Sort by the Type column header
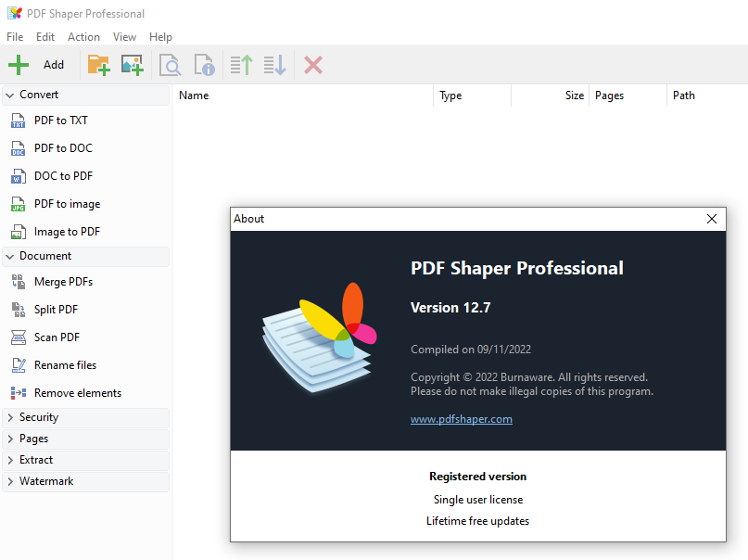This screenshot has height=560, width=748. coord(473,95)
